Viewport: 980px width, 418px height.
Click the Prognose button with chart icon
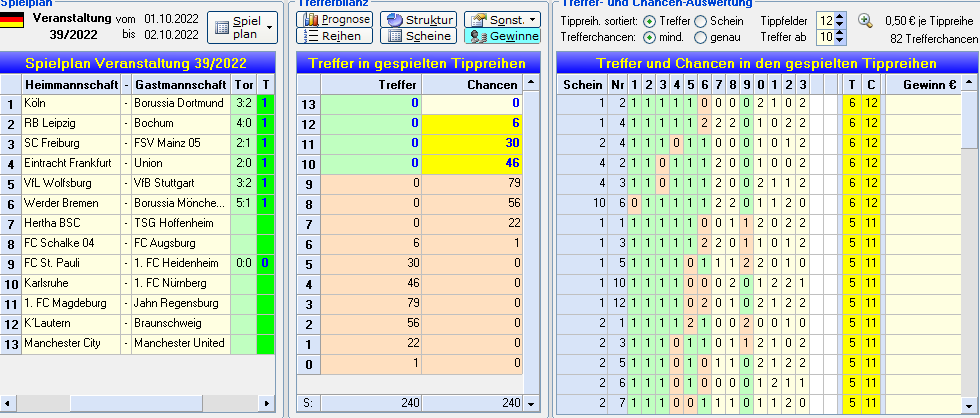coord(334,19)
